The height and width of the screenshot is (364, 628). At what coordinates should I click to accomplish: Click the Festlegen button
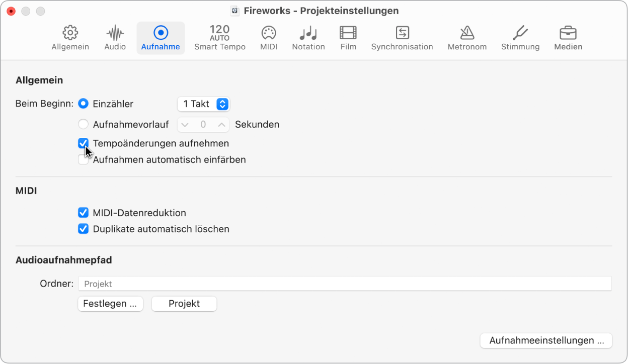pyautogui.click(x=110, y=304)
